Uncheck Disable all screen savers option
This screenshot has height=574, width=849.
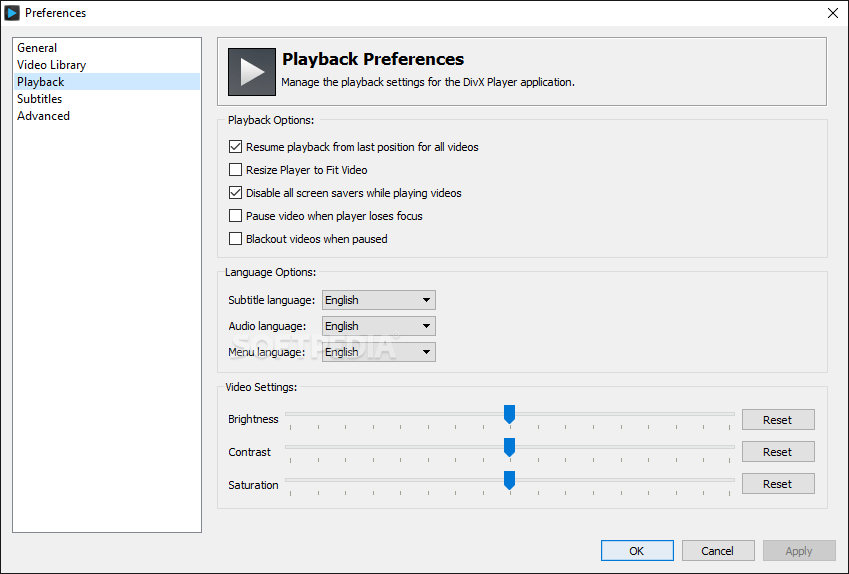point(235,193)
